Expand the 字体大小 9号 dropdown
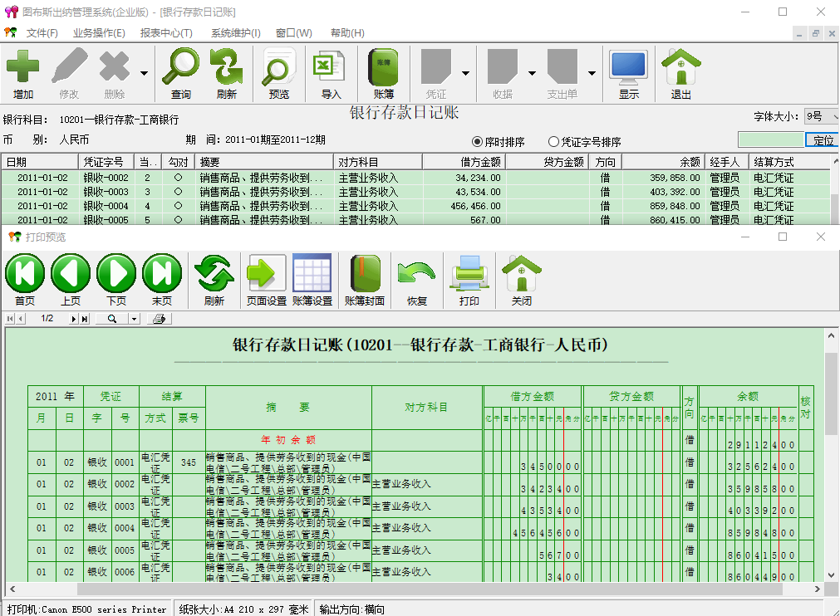 tap(833, 117)
